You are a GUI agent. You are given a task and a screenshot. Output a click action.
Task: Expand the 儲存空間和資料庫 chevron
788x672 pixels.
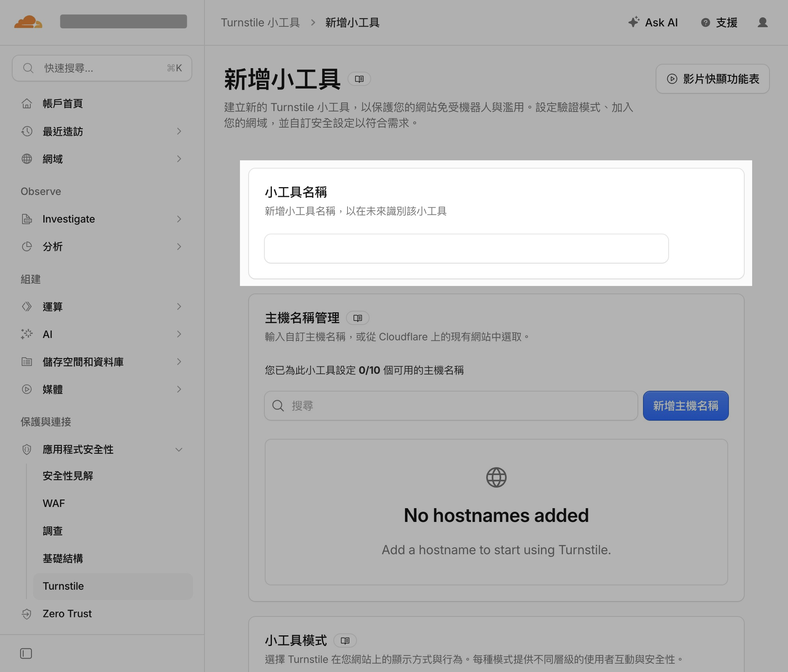[x=179, y=362]
